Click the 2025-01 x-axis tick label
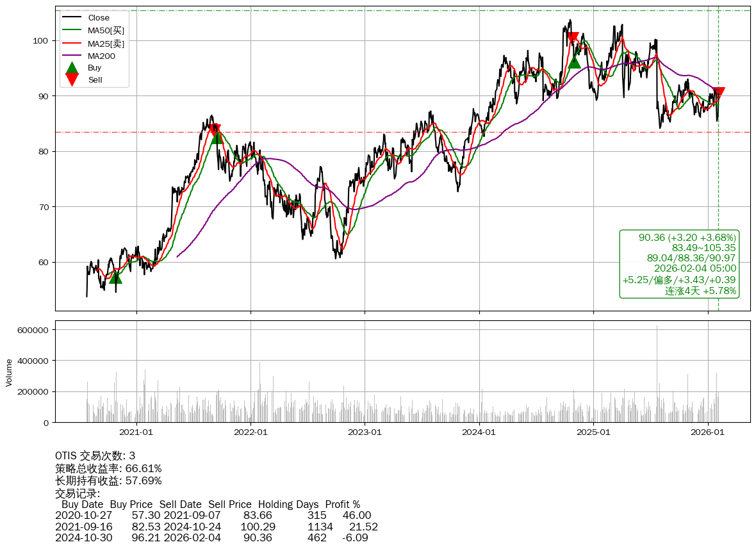 593,432
